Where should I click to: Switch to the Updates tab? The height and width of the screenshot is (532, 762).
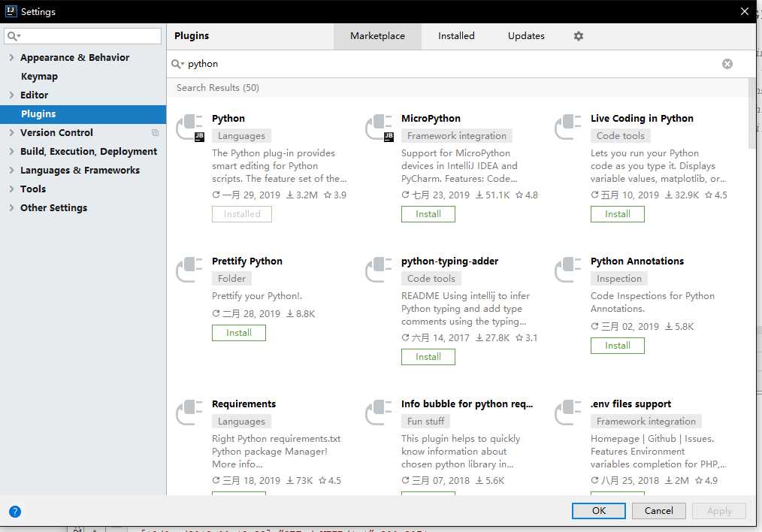tap(526, 36)
